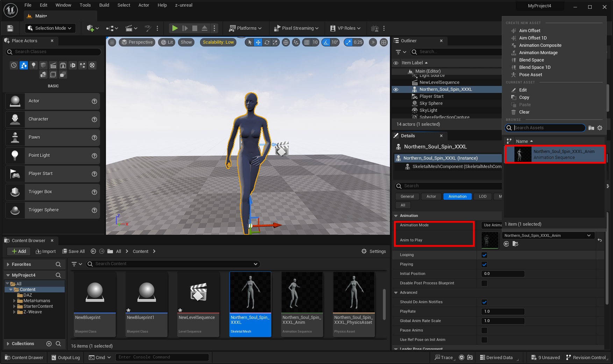Expand the Collections section
The image size is (613, 364).
tap(8, 344)
